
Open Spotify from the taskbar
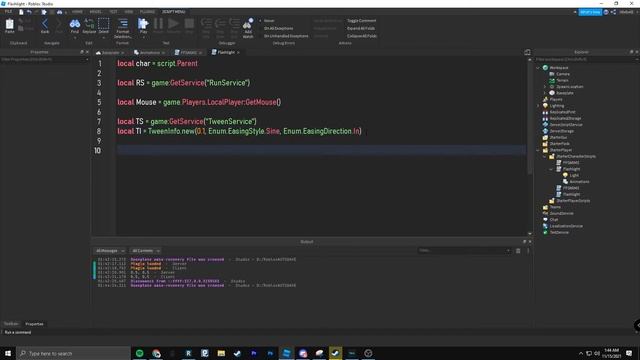coord(140,353)
